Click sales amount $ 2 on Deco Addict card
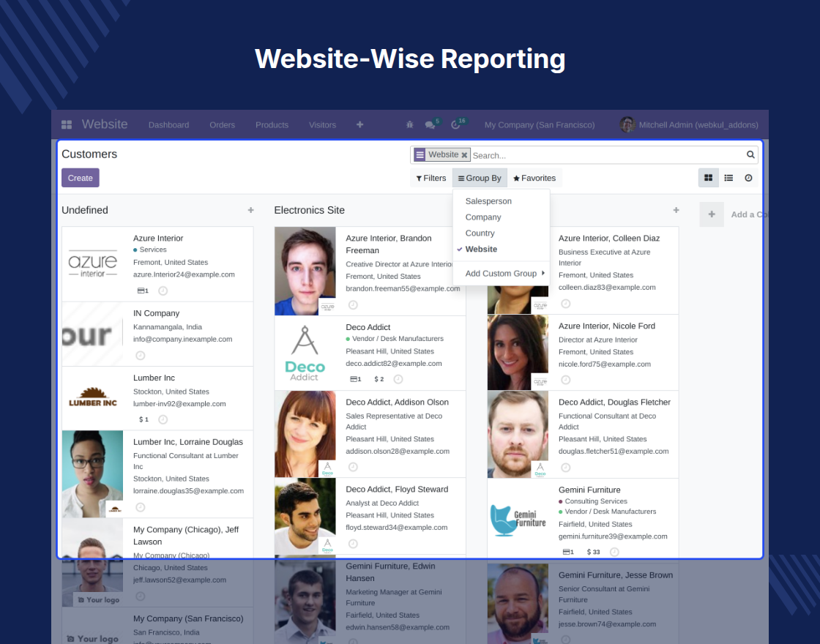Viewport: 820px width, 644px height. [379, 379]
